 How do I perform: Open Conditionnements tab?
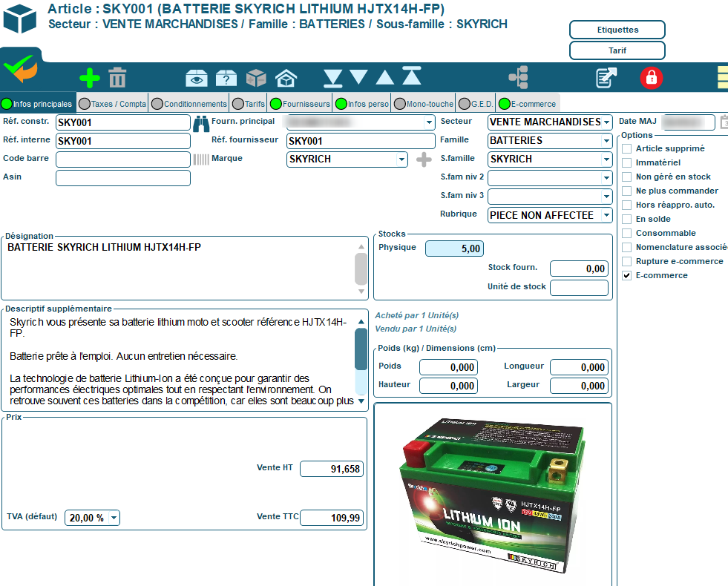(x=189, y=104)
